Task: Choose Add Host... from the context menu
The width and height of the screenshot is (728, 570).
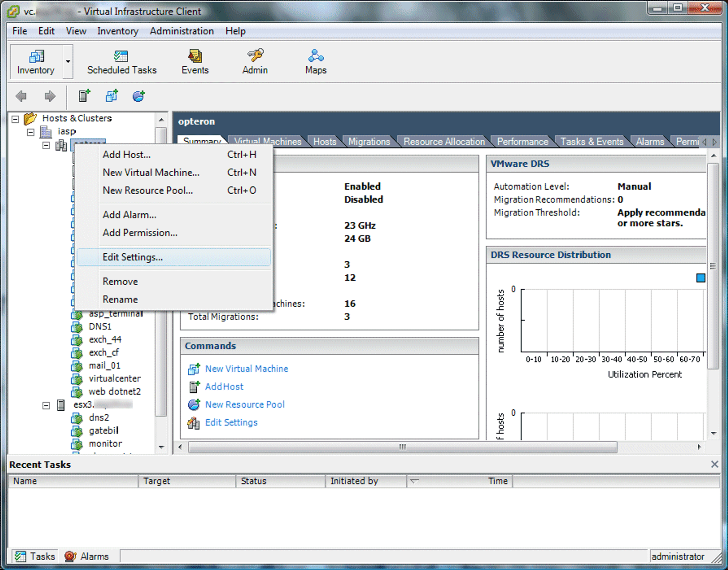Action: 174,155
